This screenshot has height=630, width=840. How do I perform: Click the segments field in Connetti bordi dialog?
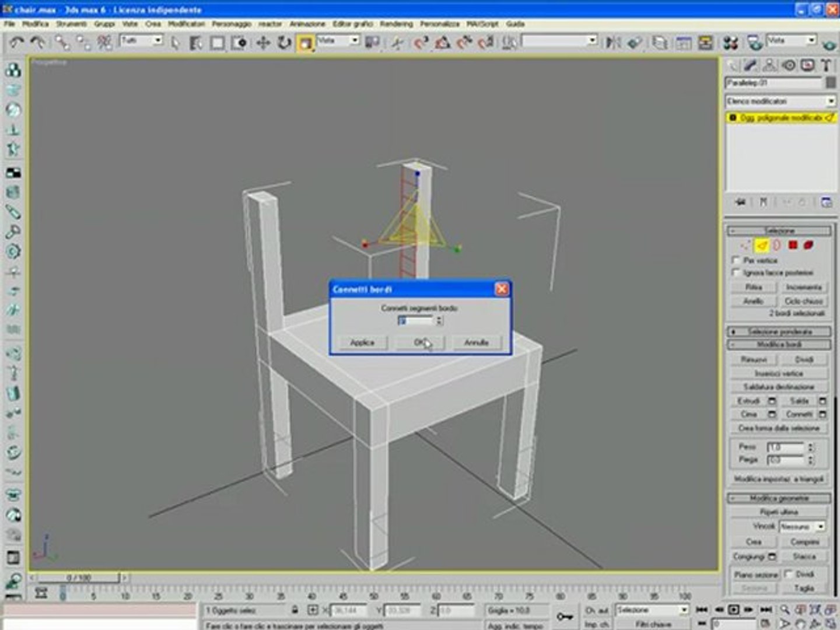point(416,320)
